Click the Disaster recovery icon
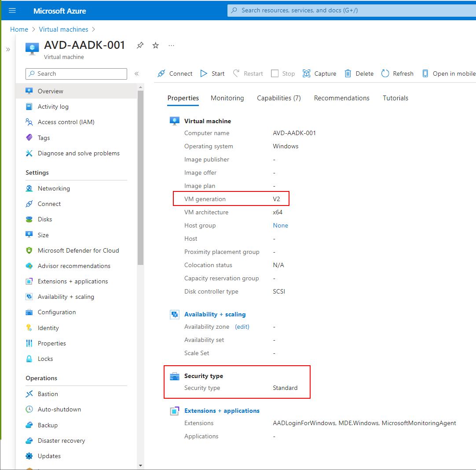The width and height of the screenshot is (476, 470). [29, 441]
